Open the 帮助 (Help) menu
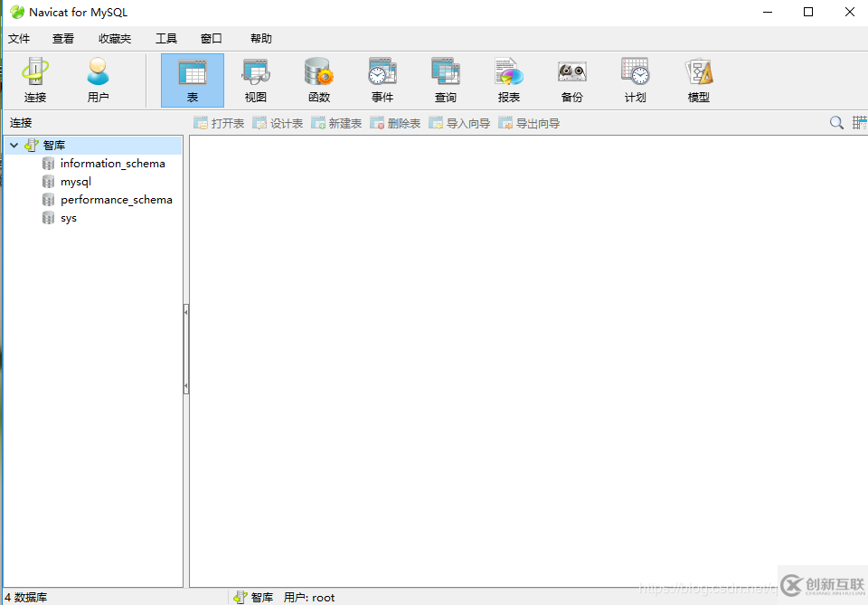868x605 pixels. tap(260, 38)
